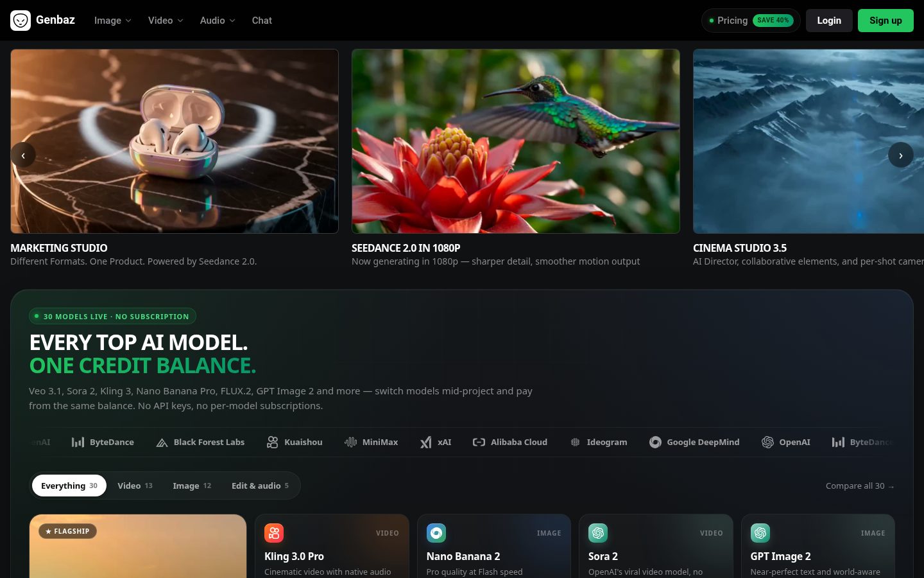Click the GPT Image 2 card icon
The height and width of the screenshot is (578, 924).
pos(760,533)
